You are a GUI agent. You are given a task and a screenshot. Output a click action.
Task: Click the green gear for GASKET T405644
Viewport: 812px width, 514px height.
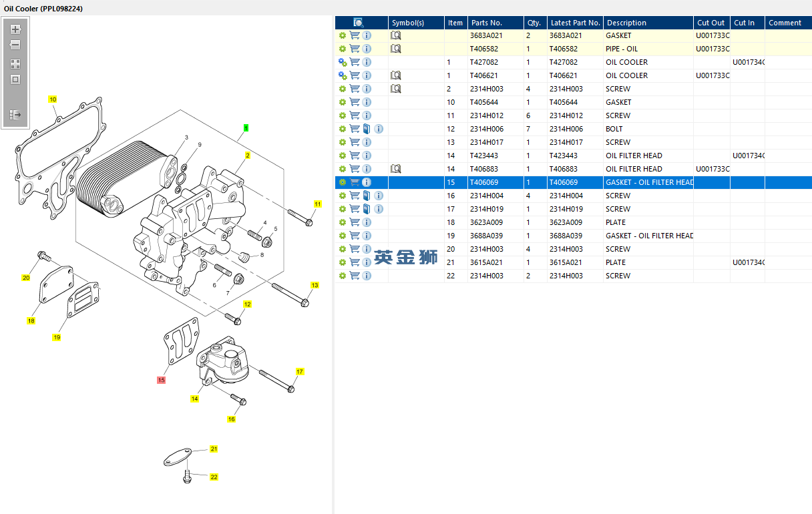tap(343, 102)
